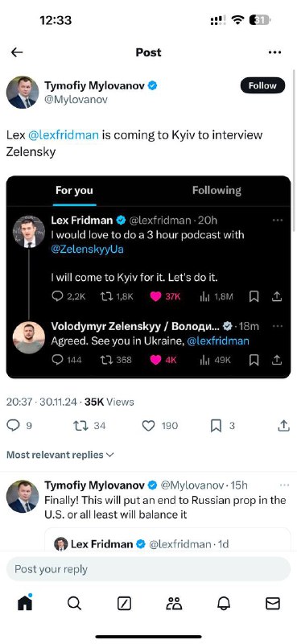Image resolution: width=297 pixels, height=644 pixels.
Task: Open Communities people icon
Action: [x=174, y=603]
